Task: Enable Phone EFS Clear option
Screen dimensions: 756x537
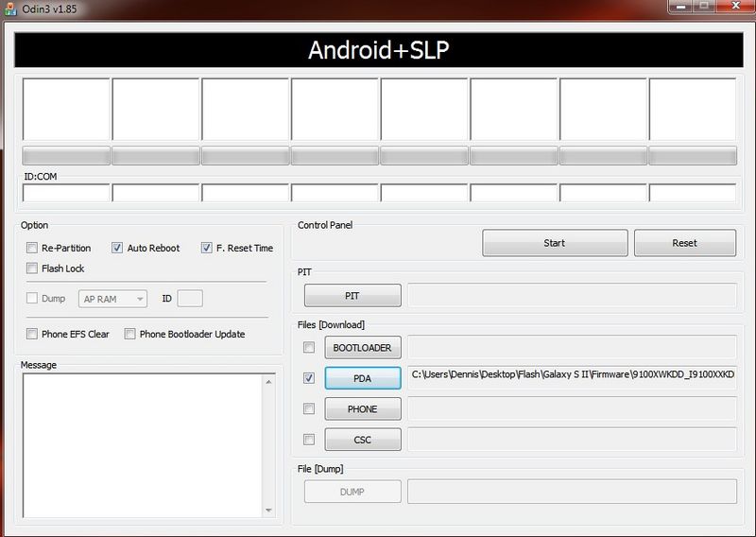Action: pos(33,334)
